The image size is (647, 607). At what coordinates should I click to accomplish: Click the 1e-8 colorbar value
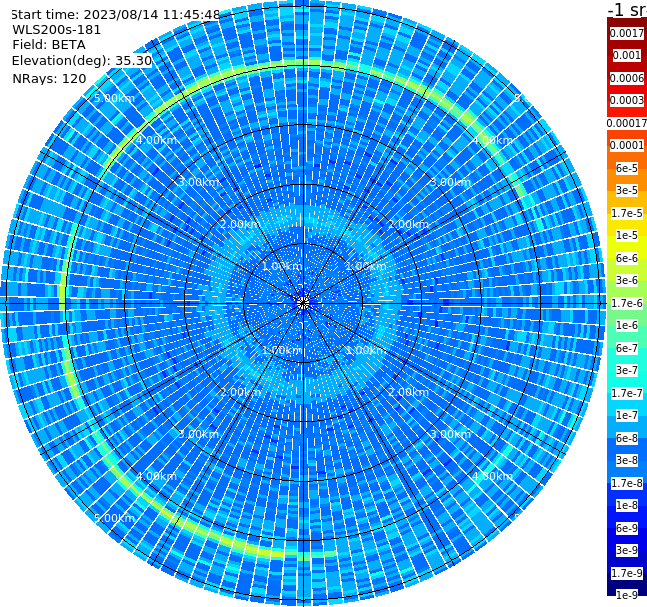tap(627, 505)
